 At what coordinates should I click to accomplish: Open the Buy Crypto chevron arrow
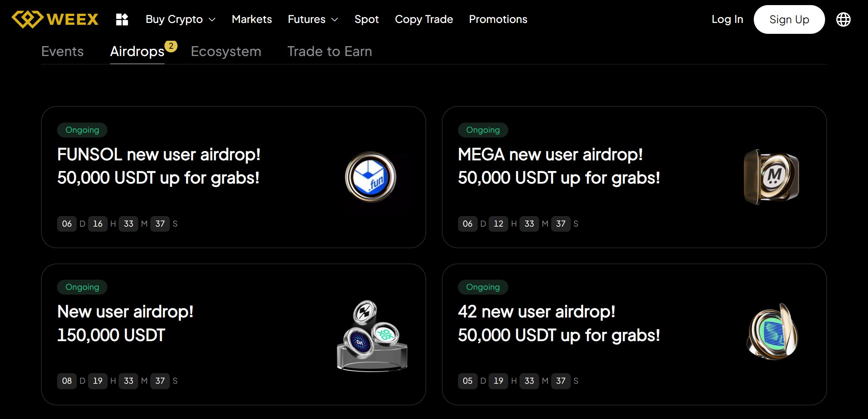point(213,20)
